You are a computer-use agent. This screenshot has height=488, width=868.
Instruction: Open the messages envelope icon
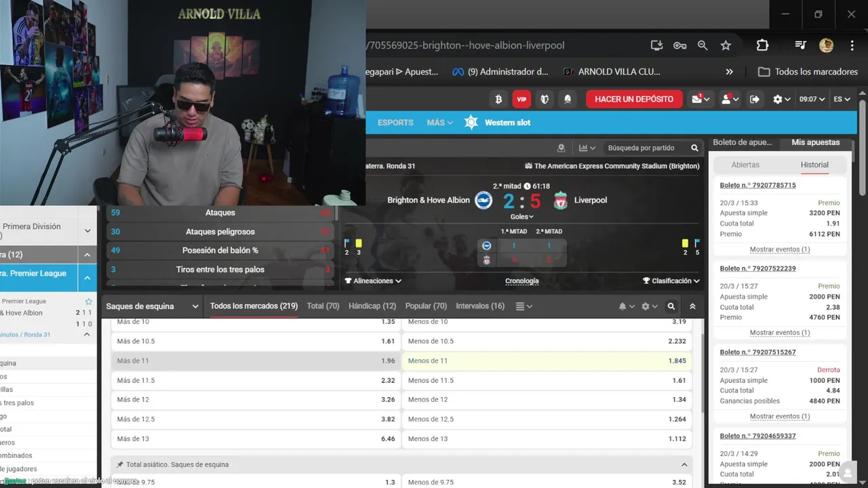(x=701, y=99)
